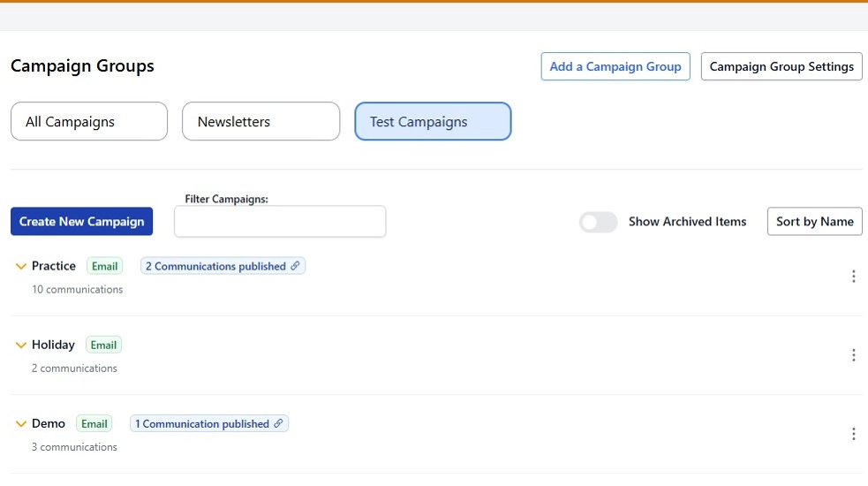The height and width of the screenshot is (486, 868).
Task: Open the 2 Communications published link
Action: [215, 266]
